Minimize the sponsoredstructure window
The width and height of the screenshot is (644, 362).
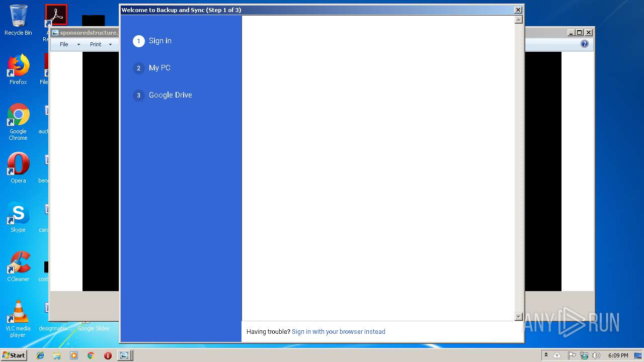(571, 33)
